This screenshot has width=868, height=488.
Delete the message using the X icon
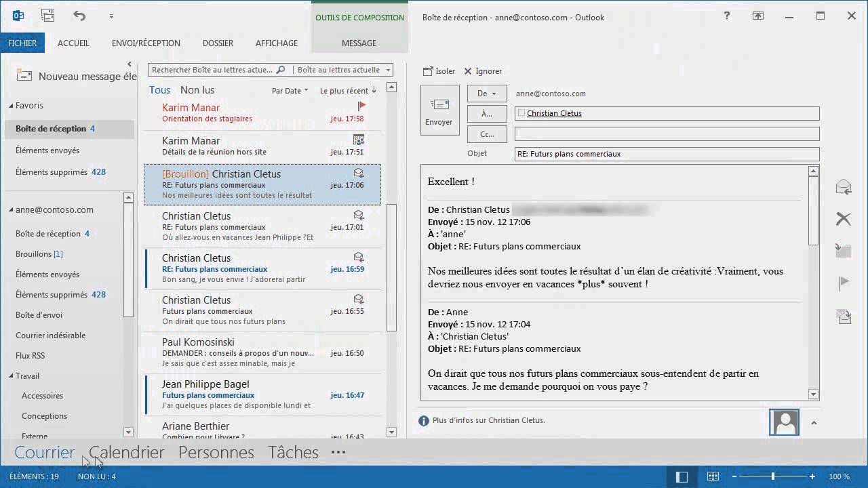[x=844, y=218]
